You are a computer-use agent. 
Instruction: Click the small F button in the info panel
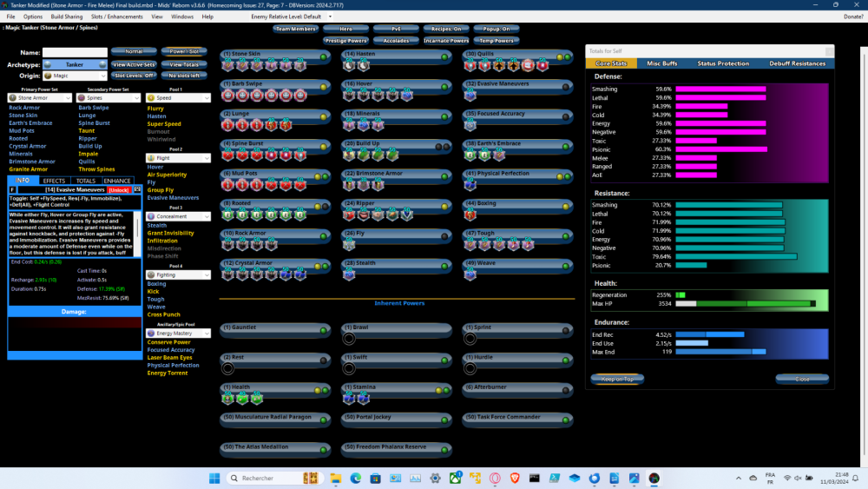12,189
